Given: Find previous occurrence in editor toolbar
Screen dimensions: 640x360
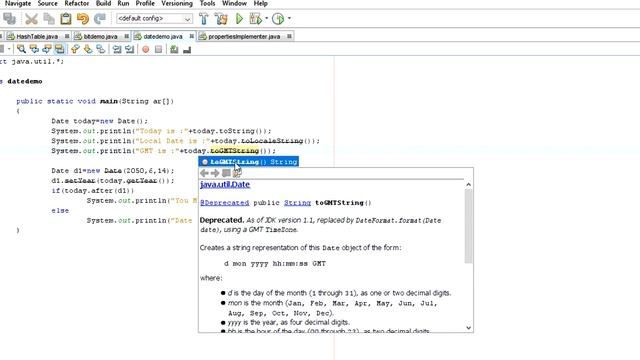Looking at the screenshot, I should point(34,49).
